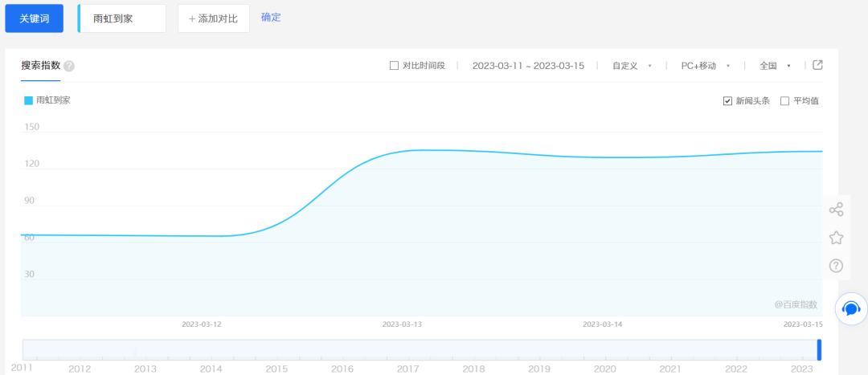Click the 2023-03-14 x-axis date label
This screenshot has width=868, height=375.
(x=602, y=324)
